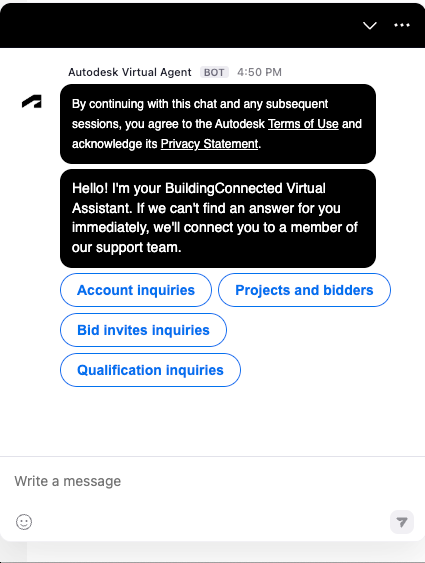This screenshot has height=563, width=425.
Task: Select the BuildingConnected greeting message bubble
Action: 218,218
